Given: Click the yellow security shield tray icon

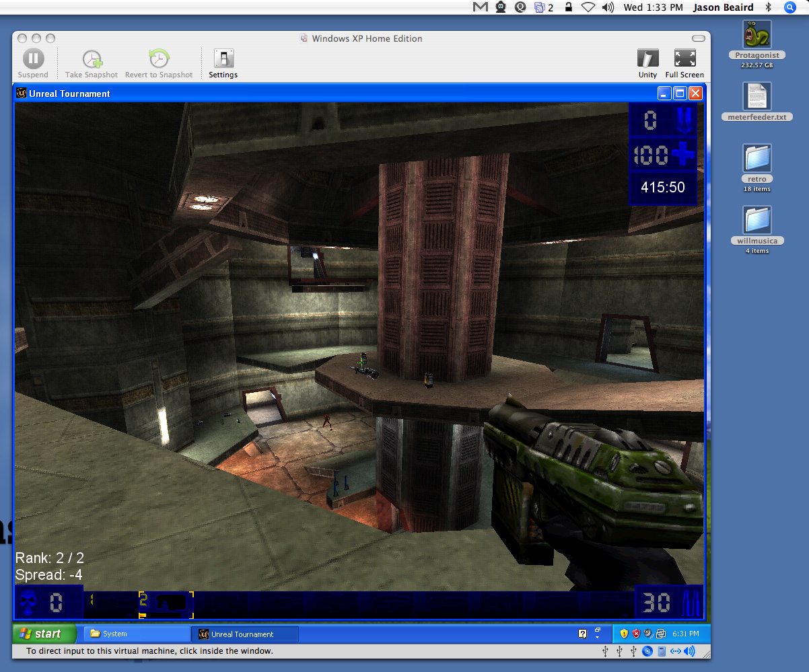Looking at the screenshot, I should (624, 634).
